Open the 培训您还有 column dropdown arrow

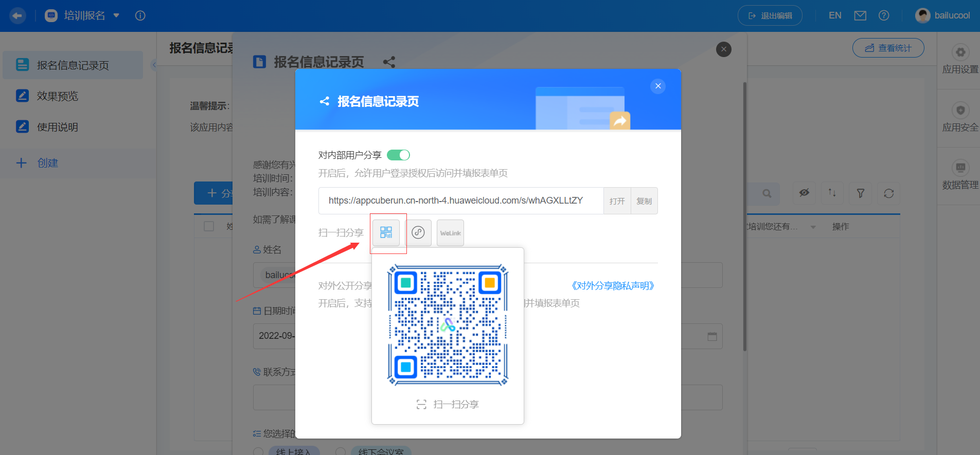(x=813, y=227)
